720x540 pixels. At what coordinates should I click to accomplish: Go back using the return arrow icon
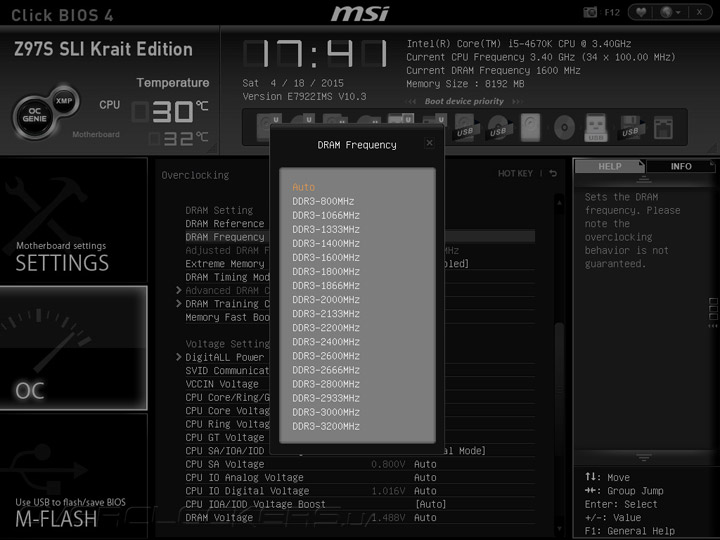click(x=553, y=174)
